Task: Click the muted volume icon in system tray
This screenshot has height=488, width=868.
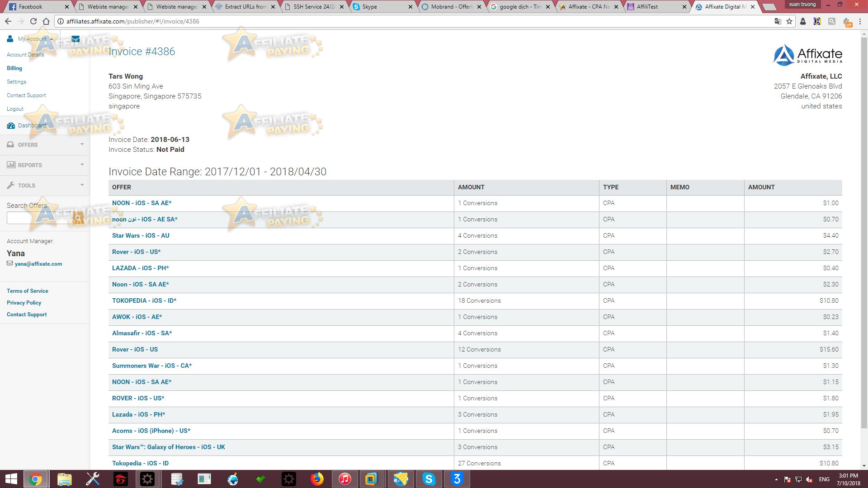Action: click(x=809, y=479)
